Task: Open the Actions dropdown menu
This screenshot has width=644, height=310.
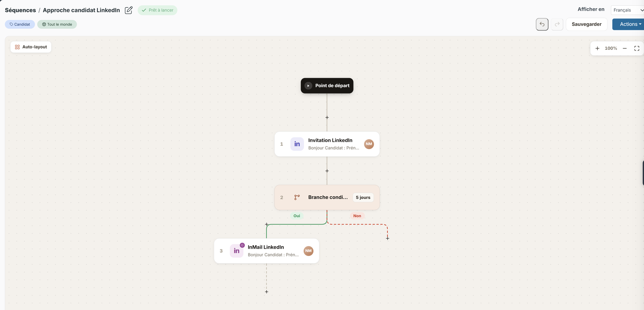Action: (x=629, y=24)
